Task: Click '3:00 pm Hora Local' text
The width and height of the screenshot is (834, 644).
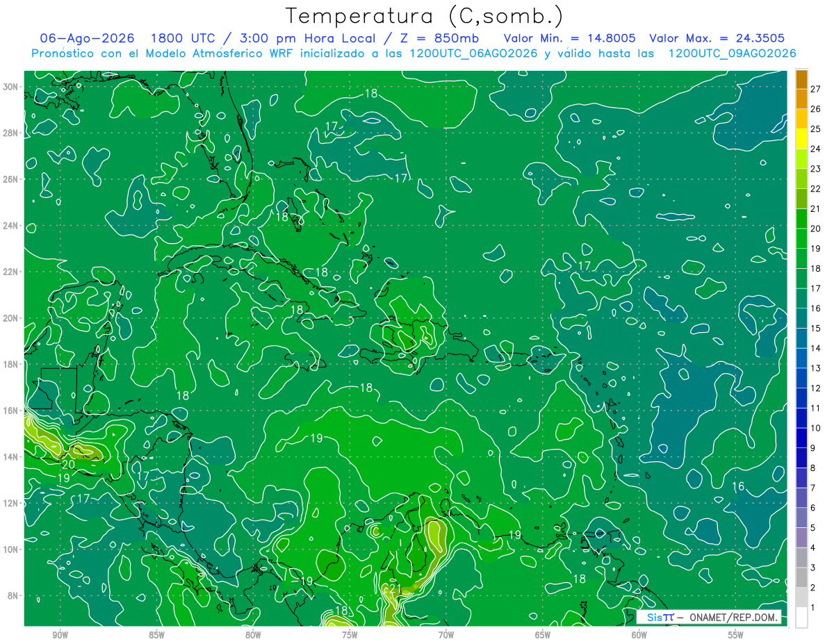Action: tap(307, 38)
